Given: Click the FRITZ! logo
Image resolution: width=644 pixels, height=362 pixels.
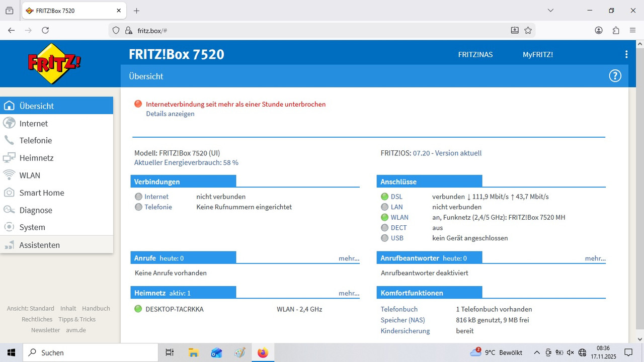Looking at the screenshot, I should [x=54, y=63].
